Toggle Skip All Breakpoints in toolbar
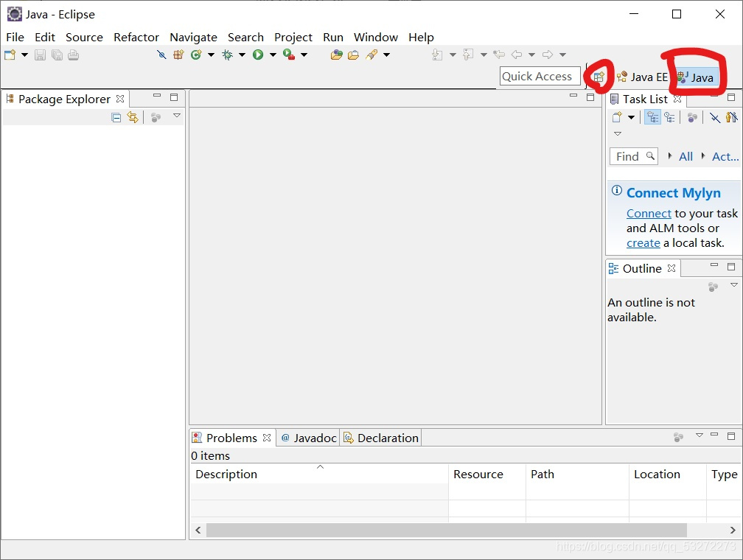Screen dimensions: 743x560 161,55
